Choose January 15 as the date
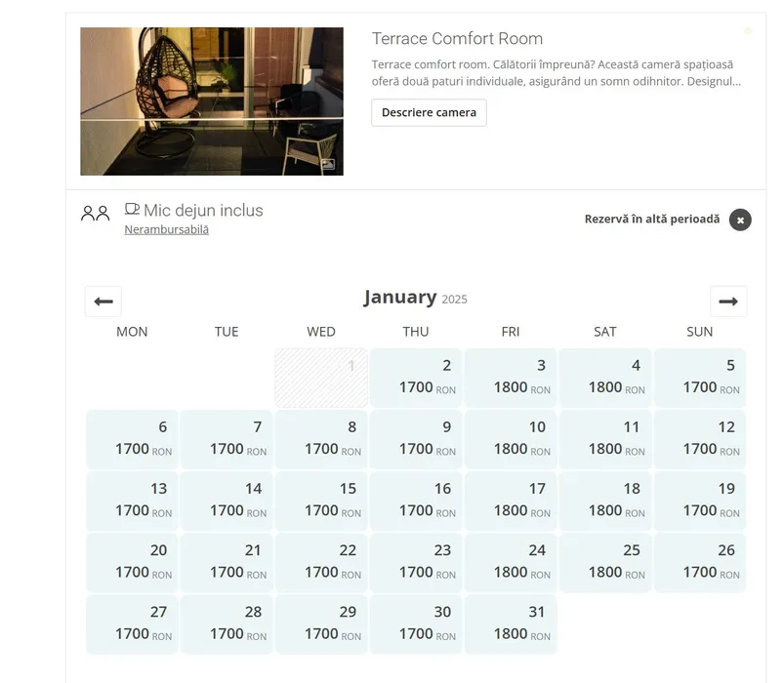Screen dimensions: 784x683 (321, 500)
